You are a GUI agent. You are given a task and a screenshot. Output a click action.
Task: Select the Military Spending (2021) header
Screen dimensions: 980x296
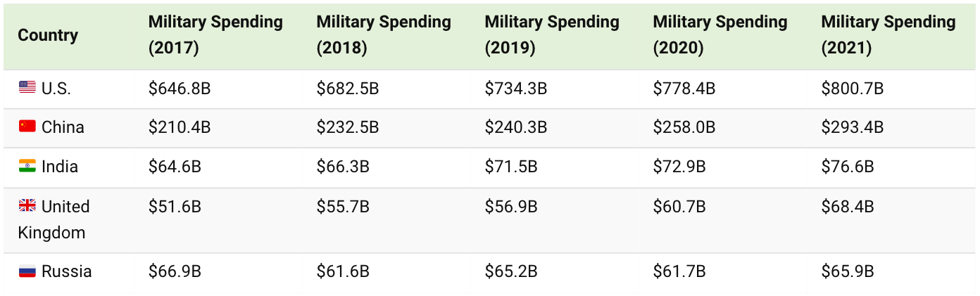tap(888, 35)
